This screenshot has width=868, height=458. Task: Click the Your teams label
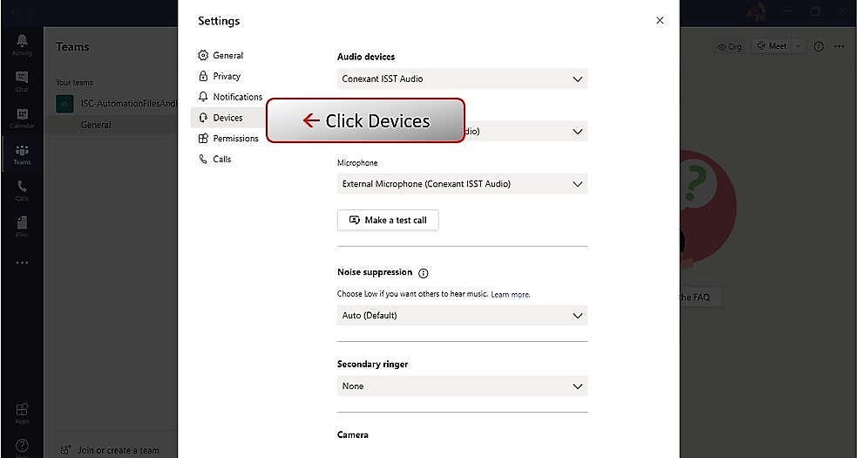(x=74, y=83)
